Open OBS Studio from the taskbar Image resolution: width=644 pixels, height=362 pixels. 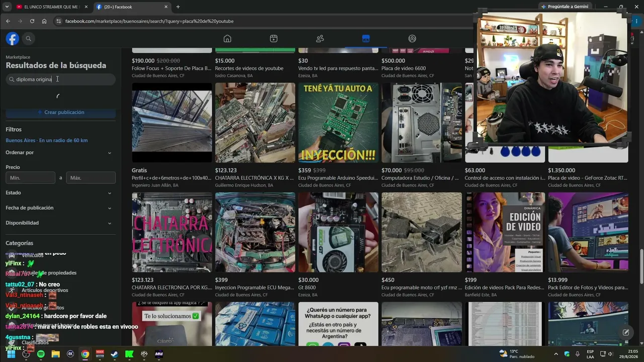(x=26, y=354)
